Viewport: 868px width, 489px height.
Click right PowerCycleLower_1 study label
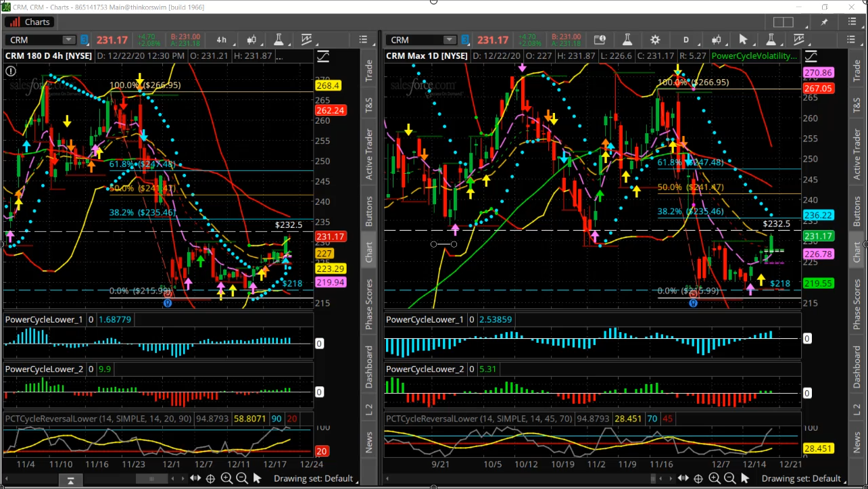point(425,319)
